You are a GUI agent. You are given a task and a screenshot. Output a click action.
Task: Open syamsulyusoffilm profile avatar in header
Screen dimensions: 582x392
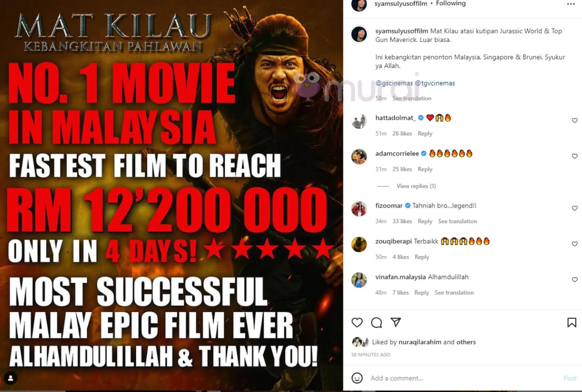(x=359, y=4)
